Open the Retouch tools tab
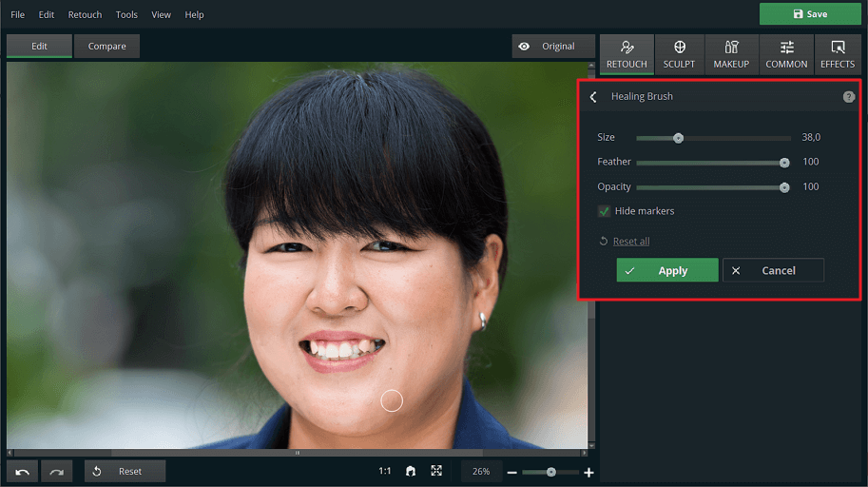The image size is (868, 487). [x=627, y=54]
